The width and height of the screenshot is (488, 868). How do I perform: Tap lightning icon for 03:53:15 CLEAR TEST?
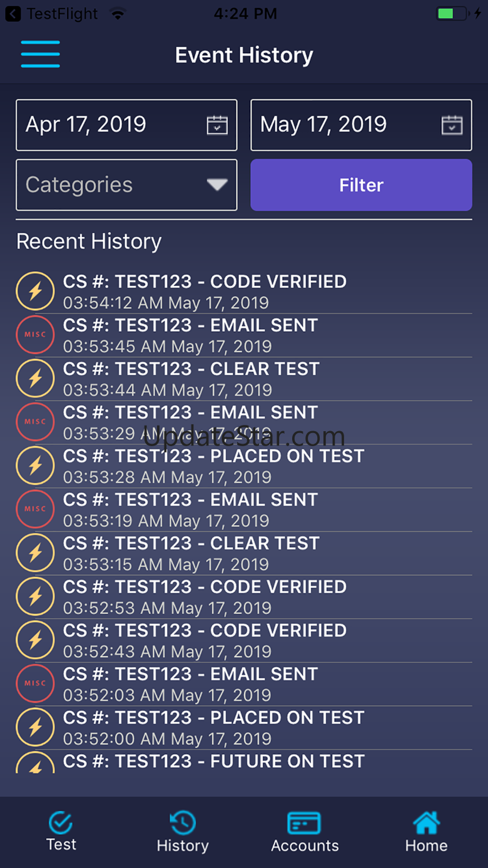coord(35,553)
